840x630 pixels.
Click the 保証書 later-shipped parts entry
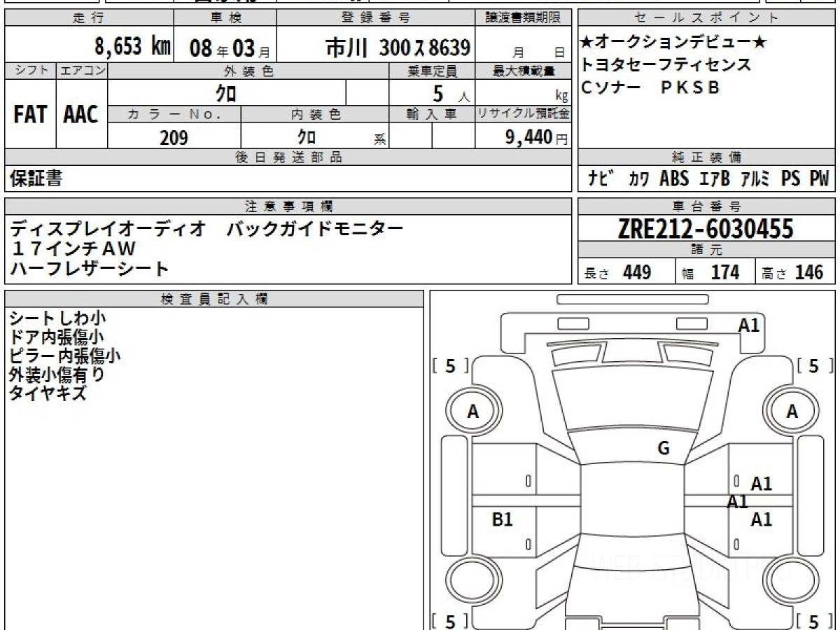click(x=36, y=178)
